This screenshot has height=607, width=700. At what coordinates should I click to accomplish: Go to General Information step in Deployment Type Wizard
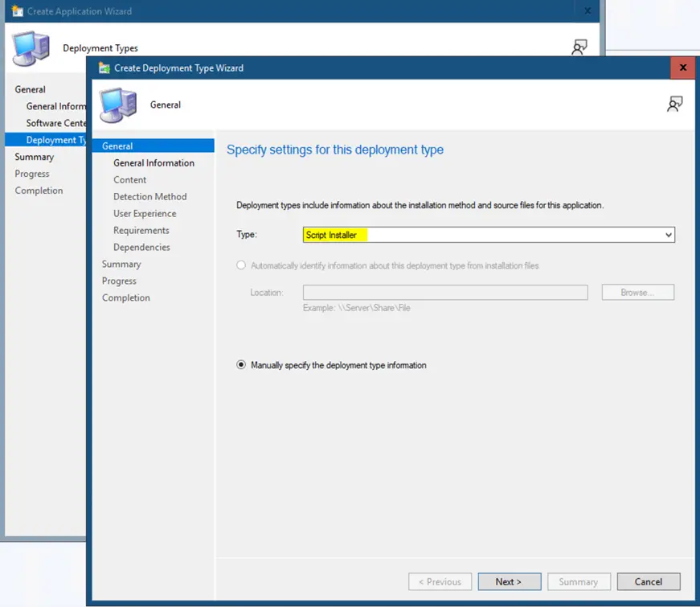click(x=154, y=163)
